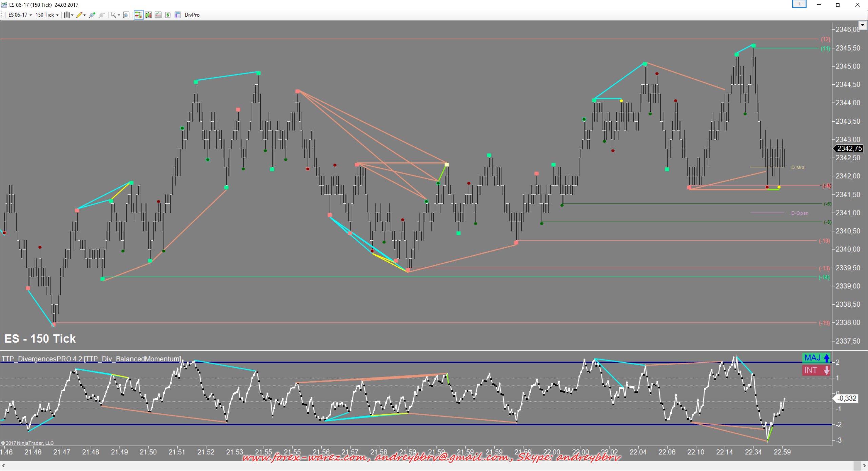Screen dimensions: 868x471
Task: Click the current price marker 2342,75
Action: pos(849,148)
